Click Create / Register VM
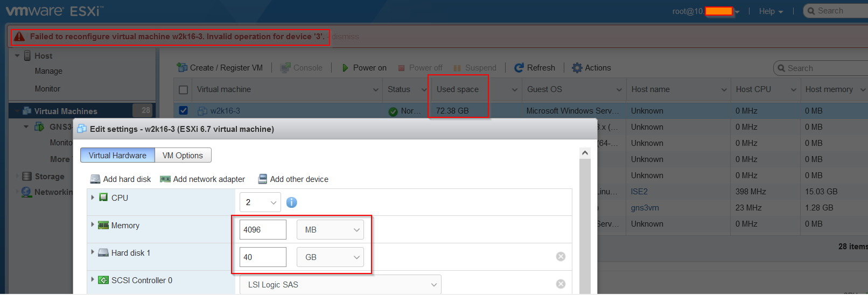868x295 pixels. pyautogui.click(x=220, y=68)
